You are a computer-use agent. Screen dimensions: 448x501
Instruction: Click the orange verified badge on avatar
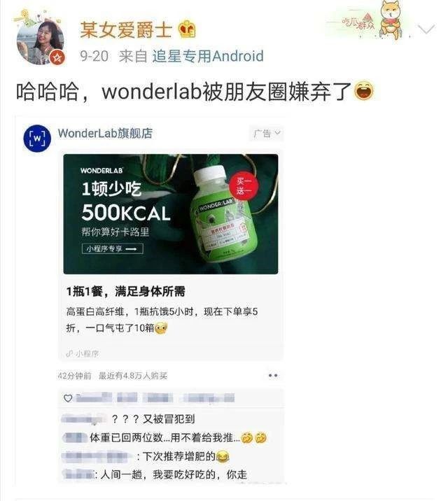58,57
